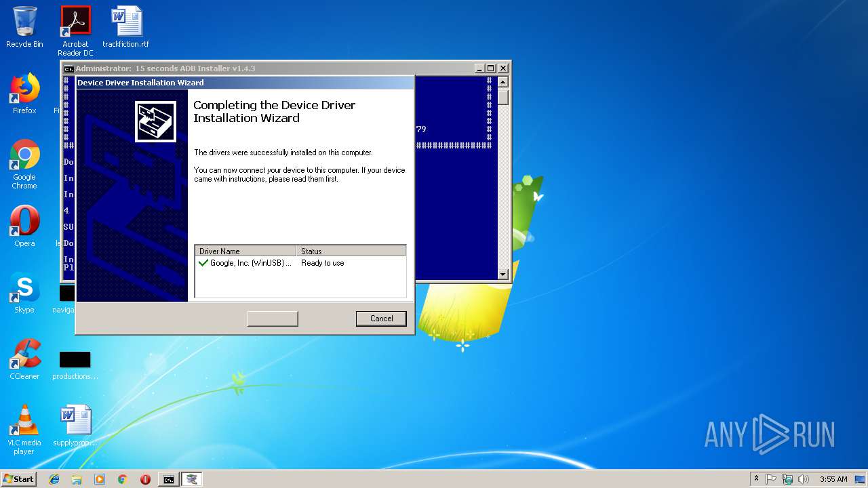Screen dimensions: 868x488
Task: Select the Opera desktop shortcut
Action: click(24, 226)
